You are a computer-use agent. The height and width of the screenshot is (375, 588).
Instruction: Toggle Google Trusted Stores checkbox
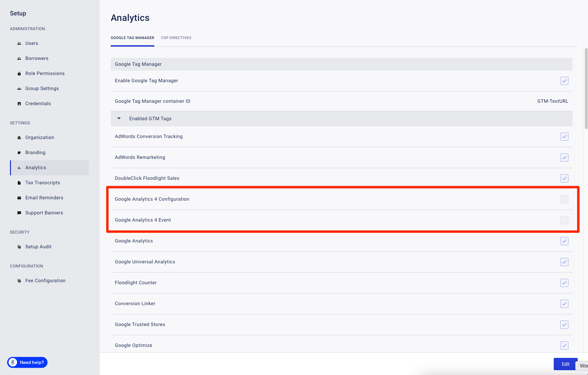[x=564, y=325]
